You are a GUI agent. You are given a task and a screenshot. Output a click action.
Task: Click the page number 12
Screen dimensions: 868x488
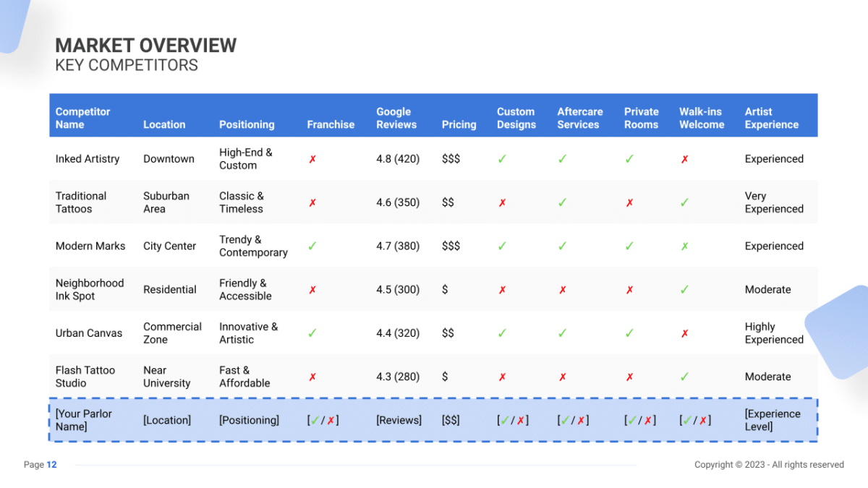coord(51,465)
